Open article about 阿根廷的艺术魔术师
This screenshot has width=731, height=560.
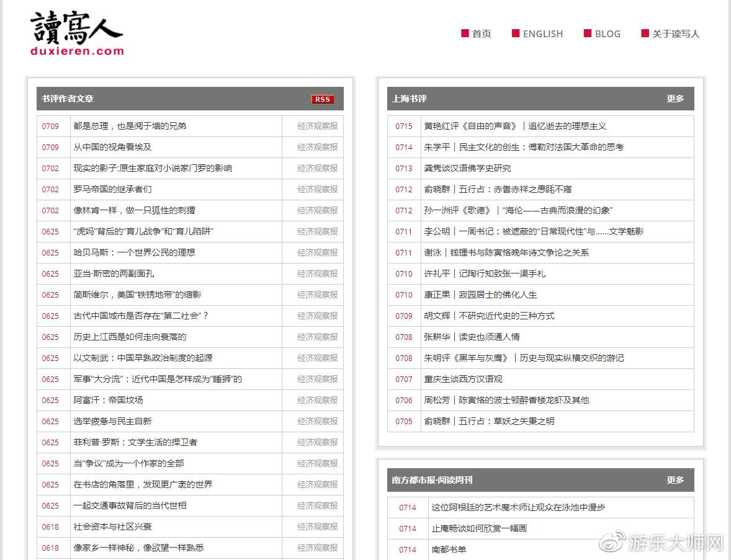tap(518, 508)
